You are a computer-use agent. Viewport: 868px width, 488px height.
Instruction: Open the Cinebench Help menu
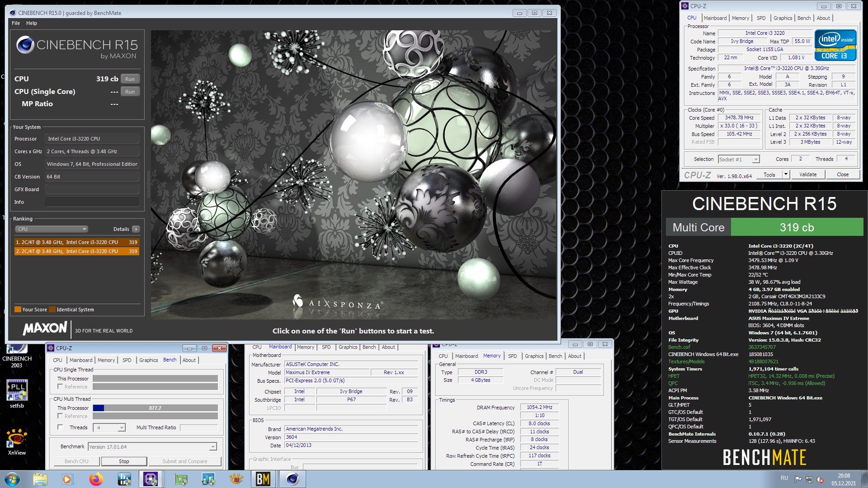pos(32,23)
